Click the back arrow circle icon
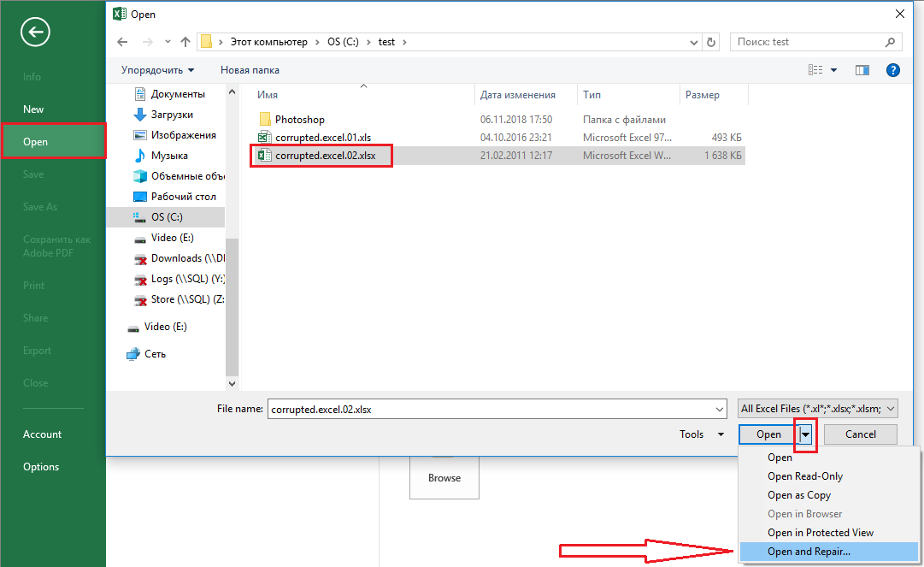 click(35, 32)
